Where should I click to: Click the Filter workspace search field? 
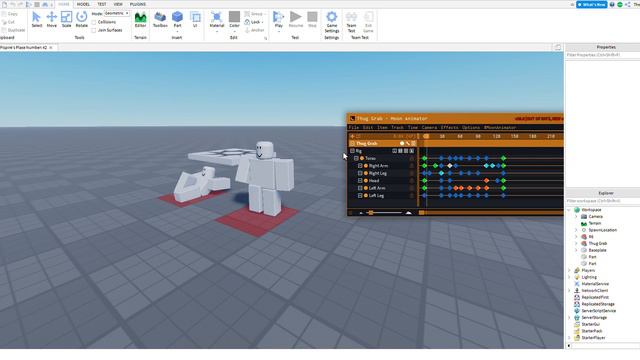[x=602, y=201]
